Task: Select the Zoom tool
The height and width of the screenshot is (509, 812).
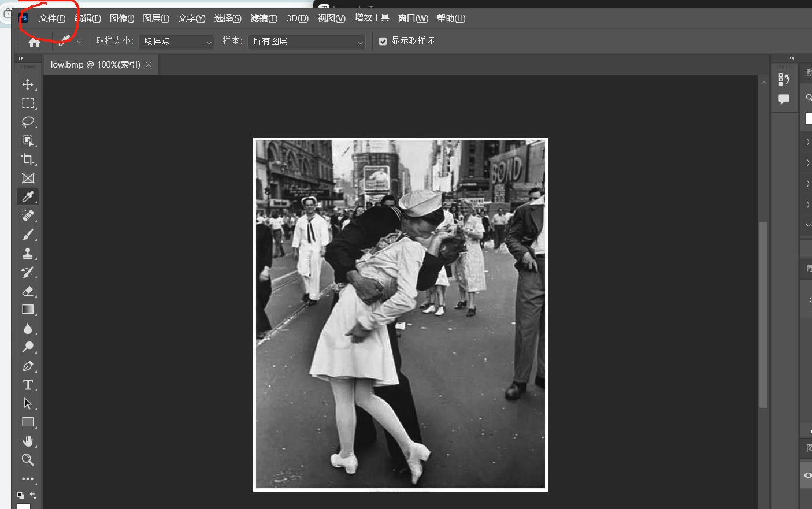Action: coord(28,460)
